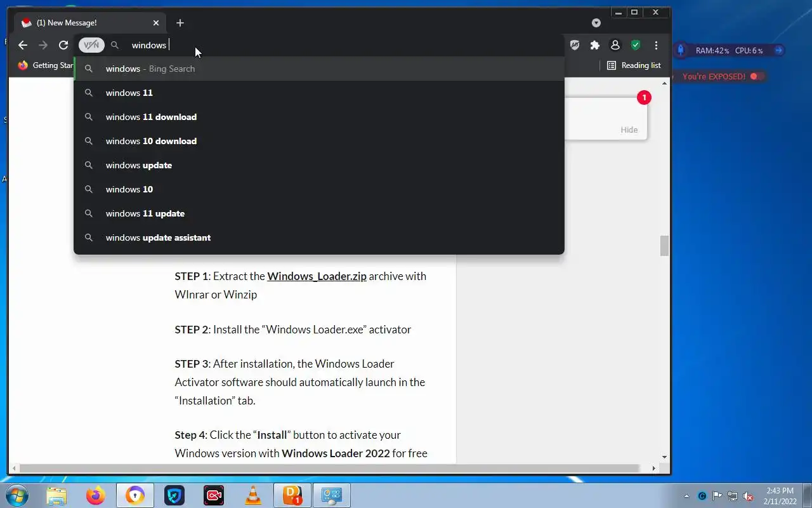Click the scroll up arrow of page
The height and width of the screenshot is (508, 812).
click(x=664, y=83)
